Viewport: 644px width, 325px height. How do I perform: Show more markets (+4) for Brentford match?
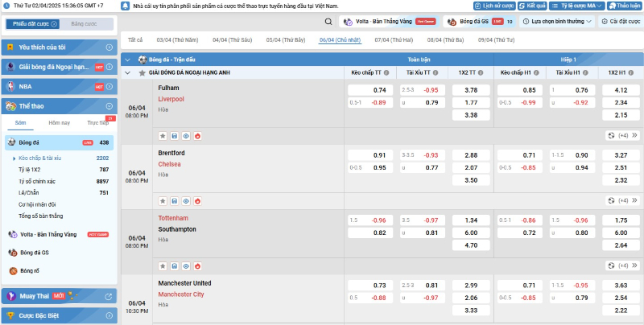pyautogui.click(x=623, y=200)
